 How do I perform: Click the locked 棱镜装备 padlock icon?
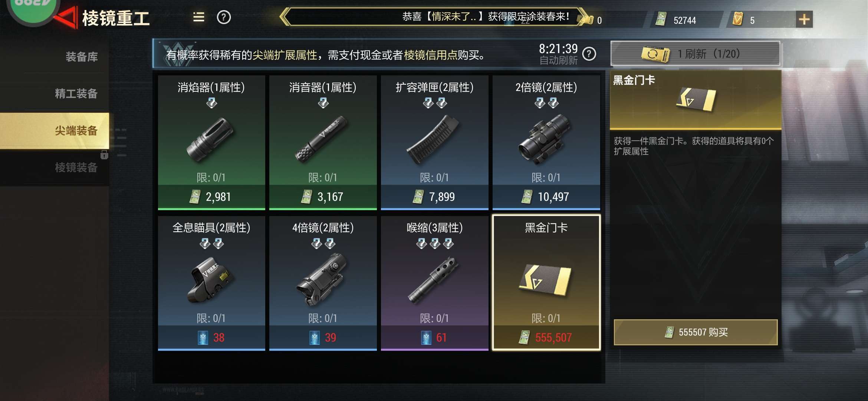click(104, 154)
